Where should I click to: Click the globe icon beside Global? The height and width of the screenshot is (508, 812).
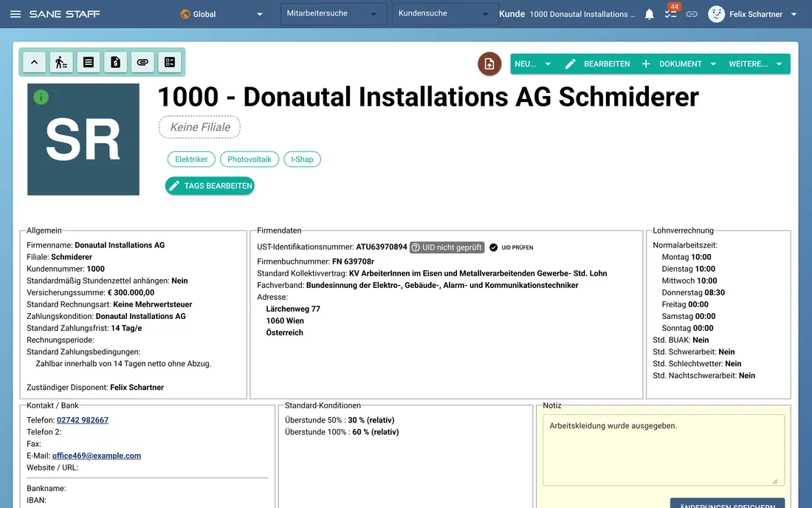185,14
